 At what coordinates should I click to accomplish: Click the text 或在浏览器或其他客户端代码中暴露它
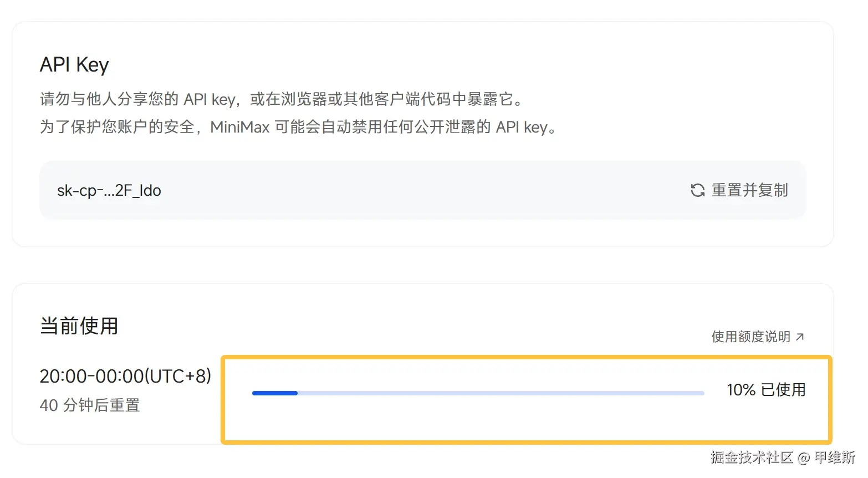pos(386,99)
